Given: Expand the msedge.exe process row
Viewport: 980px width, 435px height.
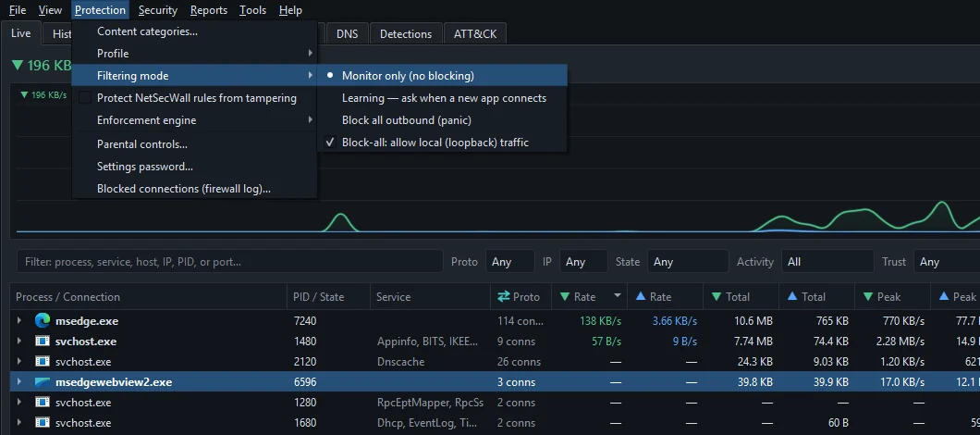Looking at the screenshot, I should [19, 321].
